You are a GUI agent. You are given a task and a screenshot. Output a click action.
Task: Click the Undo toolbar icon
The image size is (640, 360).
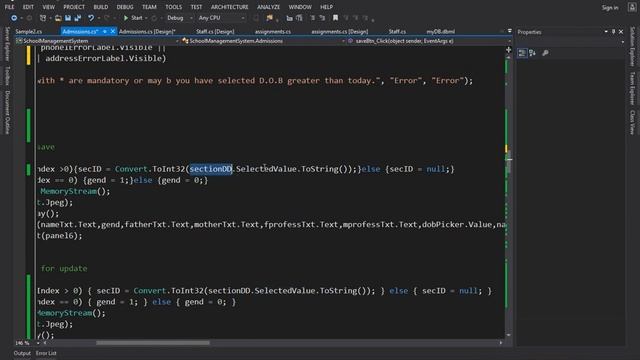pos(91,18)
